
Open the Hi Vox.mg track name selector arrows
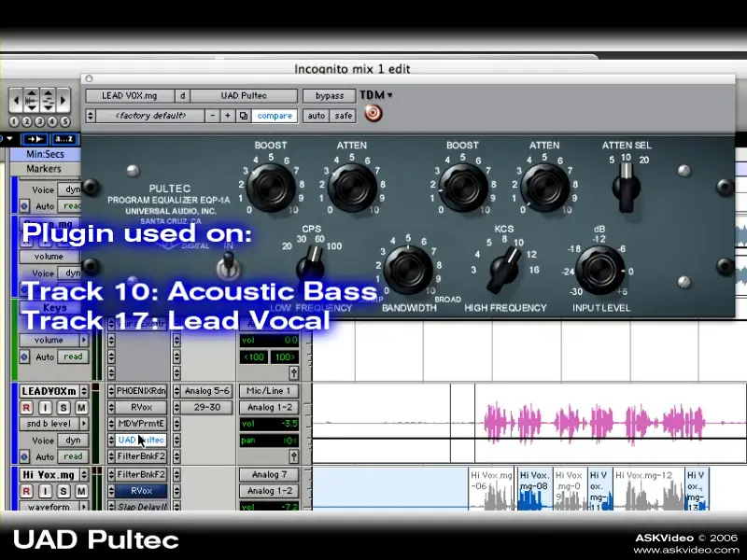point(84,475)
